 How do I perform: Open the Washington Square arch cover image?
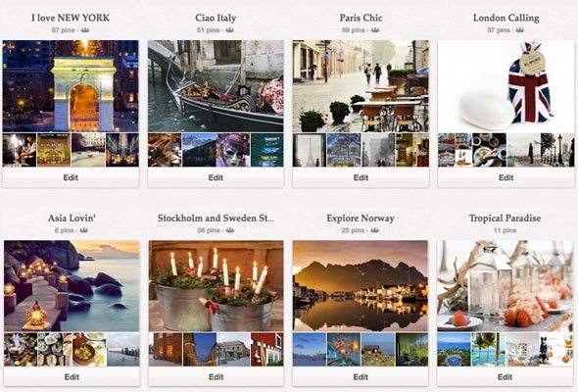[x=71, y=86]
